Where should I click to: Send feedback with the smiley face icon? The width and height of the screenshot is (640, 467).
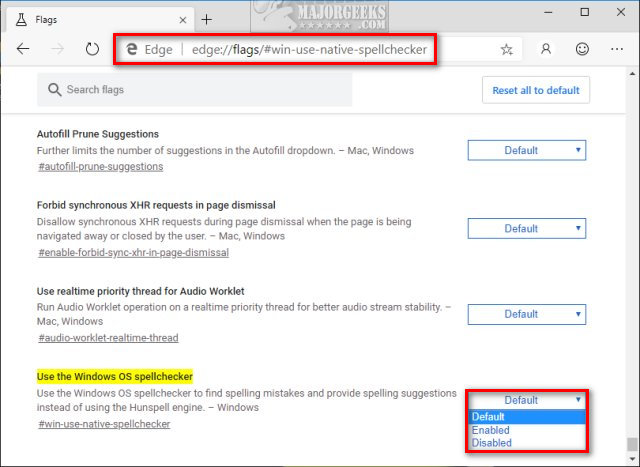click(x=582, y=49)
